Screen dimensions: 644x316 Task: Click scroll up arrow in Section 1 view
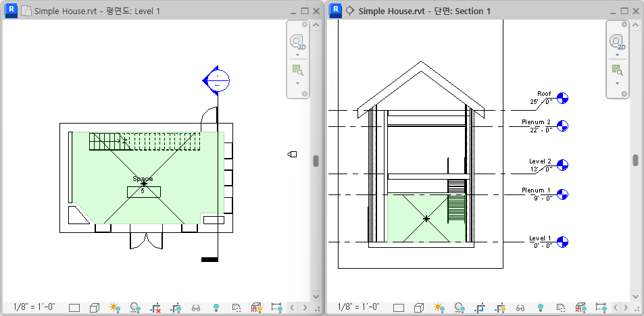pos(635,25)
